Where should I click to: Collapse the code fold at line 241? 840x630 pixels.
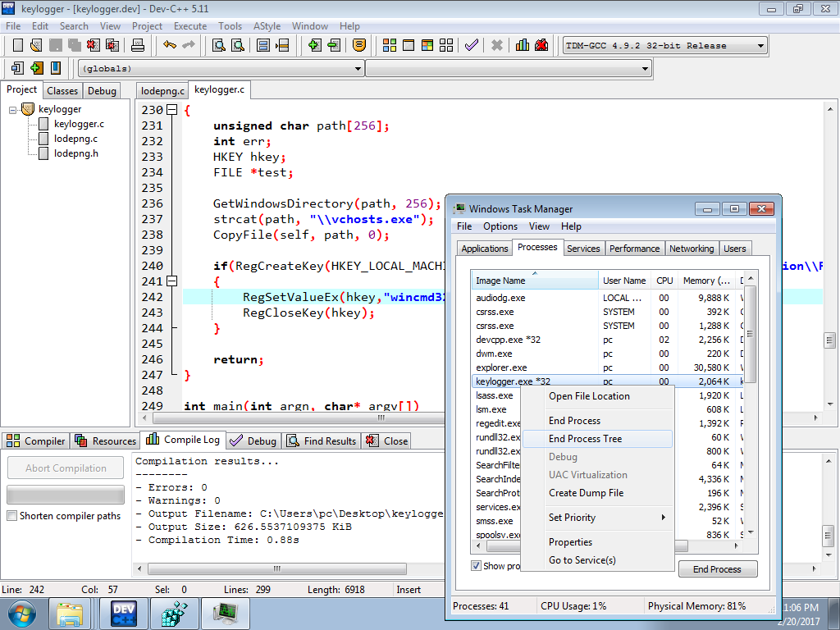click(x=171, y=281)
